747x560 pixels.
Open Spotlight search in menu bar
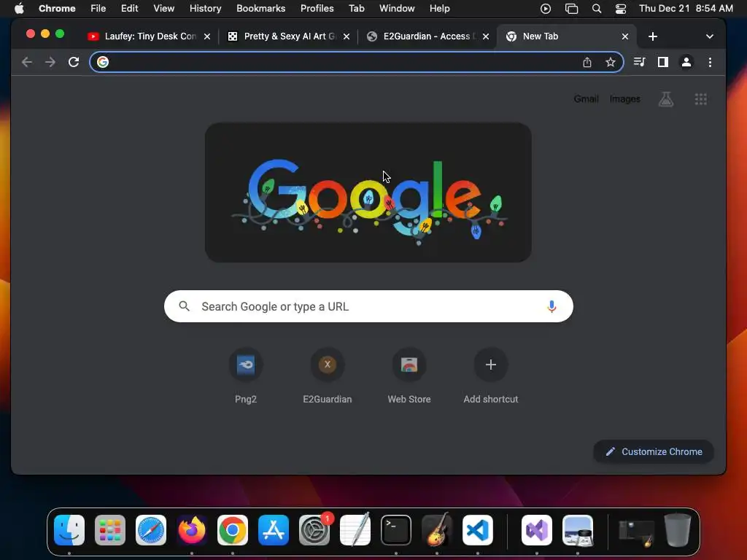coord(596,9)
